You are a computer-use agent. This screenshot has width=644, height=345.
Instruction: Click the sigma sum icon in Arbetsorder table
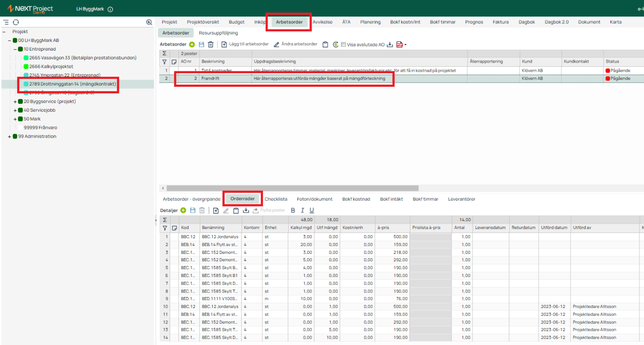point(165,53)
